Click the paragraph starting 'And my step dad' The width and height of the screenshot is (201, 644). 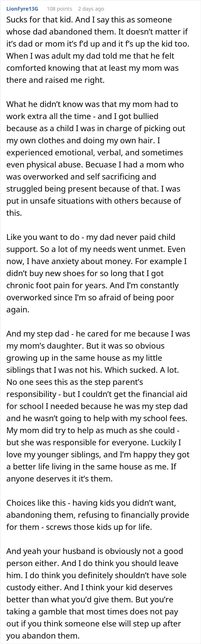[98, 406]
